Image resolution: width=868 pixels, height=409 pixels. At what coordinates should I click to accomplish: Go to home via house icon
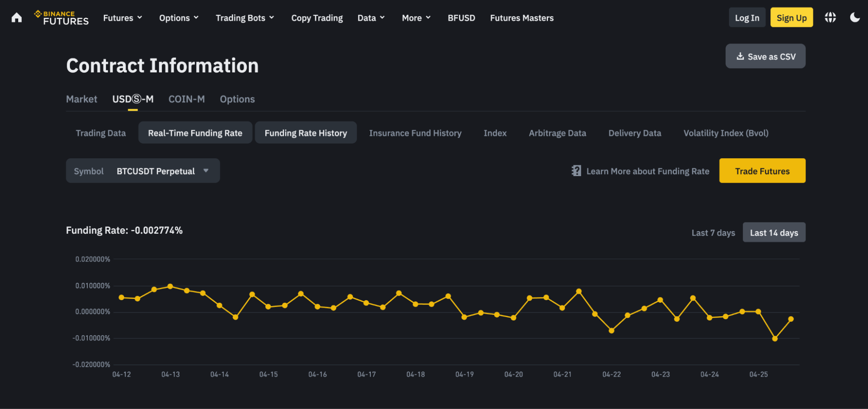17,18
